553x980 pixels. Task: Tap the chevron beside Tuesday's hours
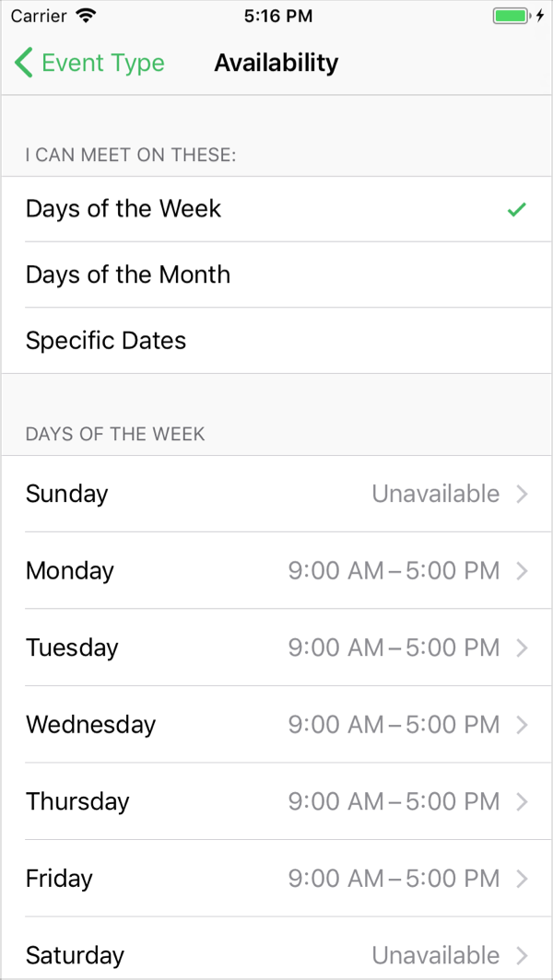[x=523, y=648]
